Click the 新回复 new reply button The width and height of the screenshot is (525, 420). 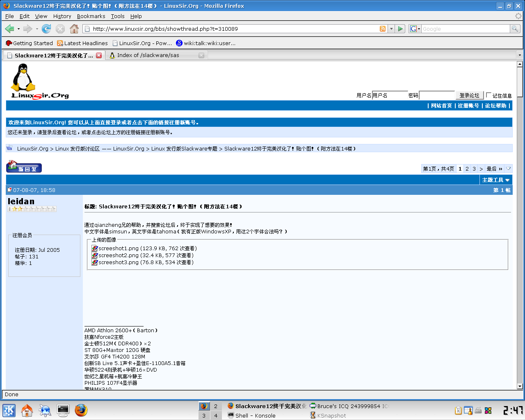pos(24,167)
